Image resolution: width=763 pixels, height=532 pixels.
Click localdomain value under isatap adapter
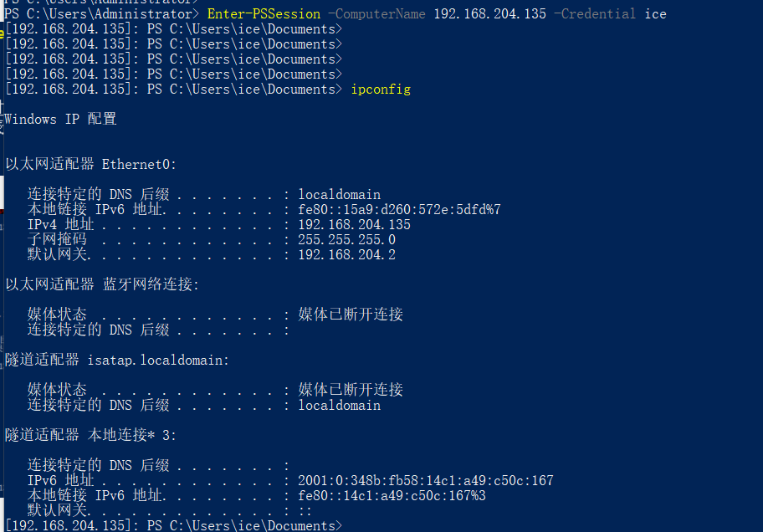coord(339,406)
